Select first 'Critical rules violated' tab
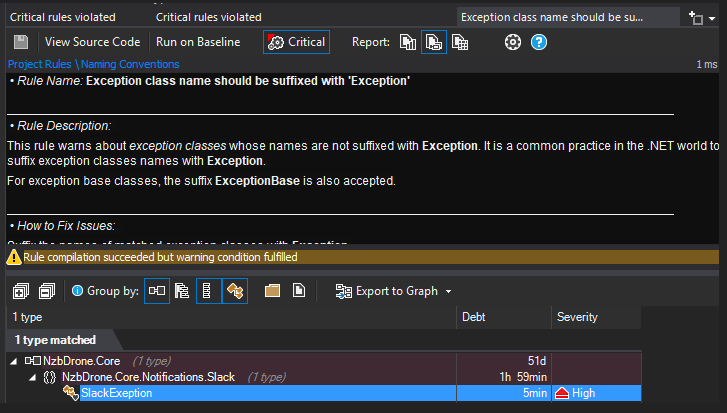Image resolution: width=727 pixels, height=413 pixels. [x=63, y=17]
